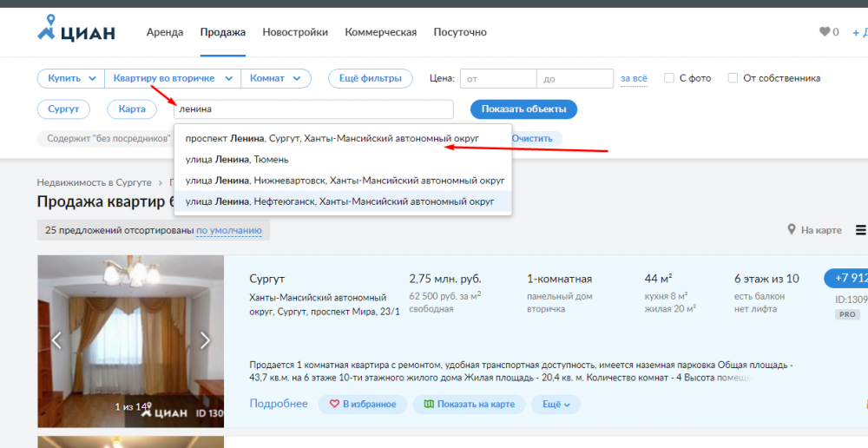Show next photo with right arrow
Screen dimensions: 868x448
(205, 339)
